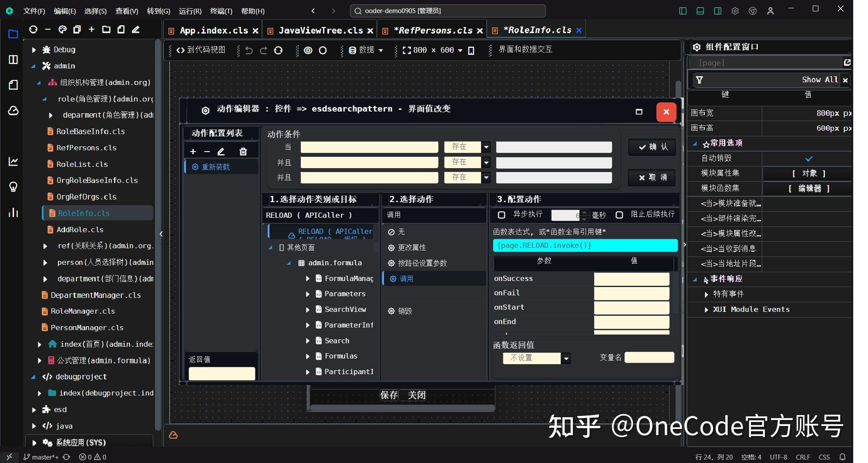The height and width of the screenshot is (463, 868).
Task: Click the redo icon in the designer toolbar
Action: coord(263,50)
